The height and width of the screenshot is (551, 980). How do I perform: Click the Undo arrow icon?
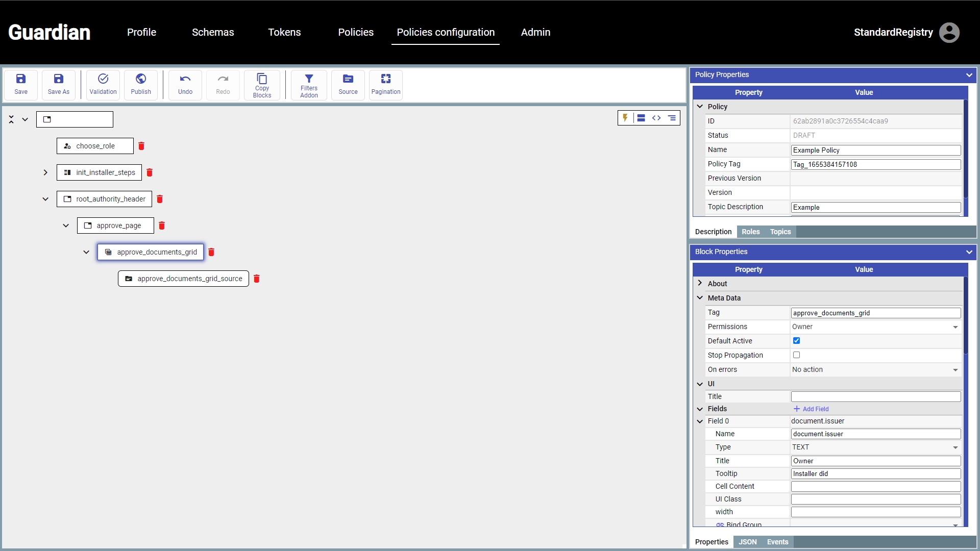[185, 79]
